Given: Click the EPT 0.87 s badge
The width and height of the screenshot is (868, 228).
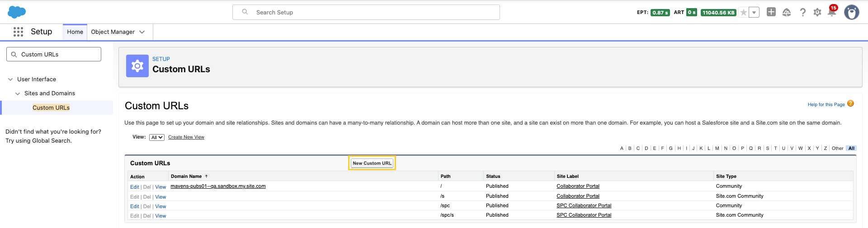Looking at the screenshot, I should point(660,13).
